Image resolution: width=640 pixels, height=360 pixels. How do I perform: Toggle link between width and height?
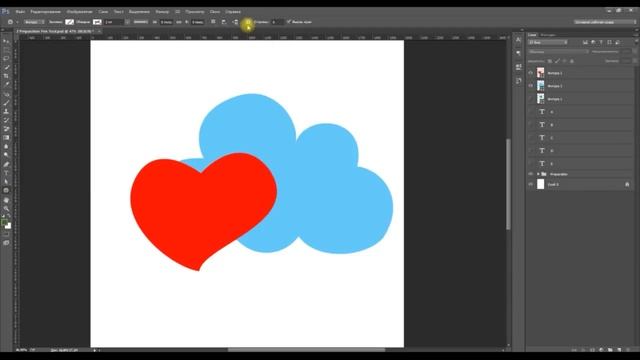179,22
